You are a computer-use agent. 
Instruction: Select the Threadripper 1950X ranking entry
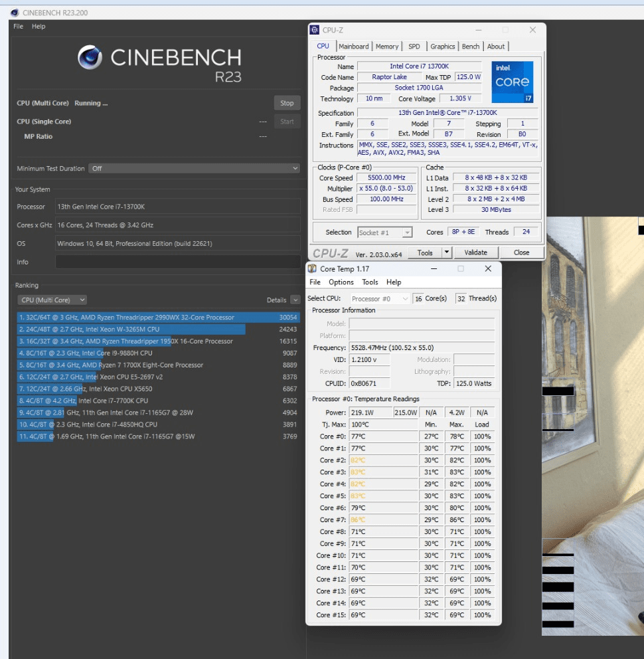159,341
